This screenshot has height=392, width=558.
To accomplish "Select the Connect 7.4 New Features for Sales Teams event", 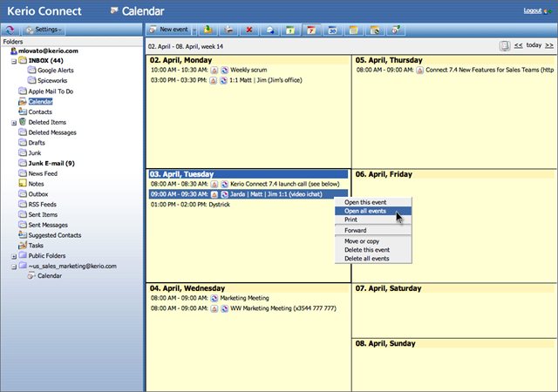I will [489, 70].
